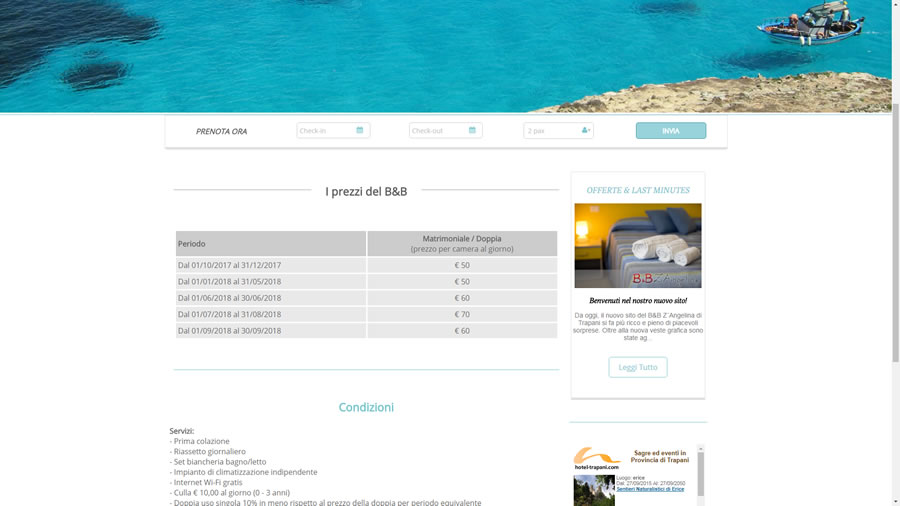
Task: Select row 'Dal 01/09/2018 al 30/09/2018'
Action: pos(366,330)
